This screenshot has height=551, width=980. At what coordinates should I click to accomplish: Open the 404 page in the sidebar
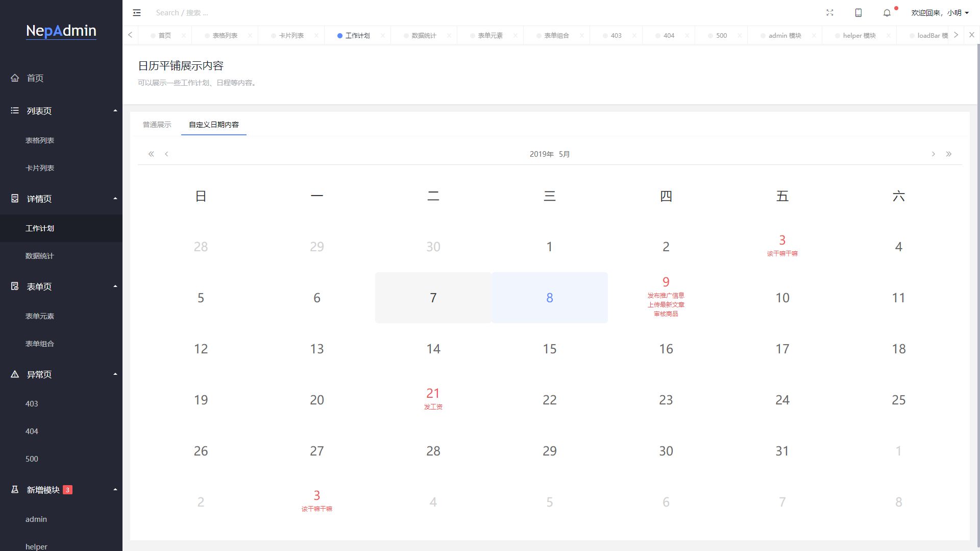(x=61, y=432)
